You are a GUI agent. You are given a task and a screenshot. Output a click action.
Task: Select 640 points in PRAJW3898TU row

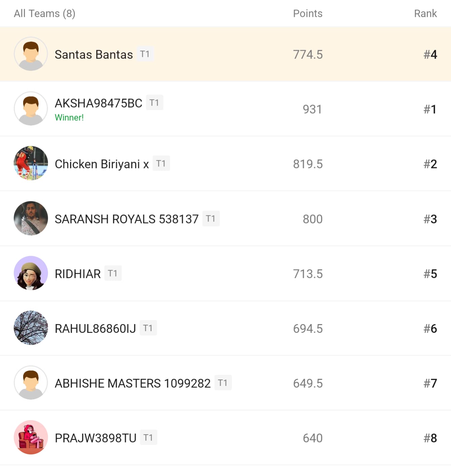coord(312,438)
